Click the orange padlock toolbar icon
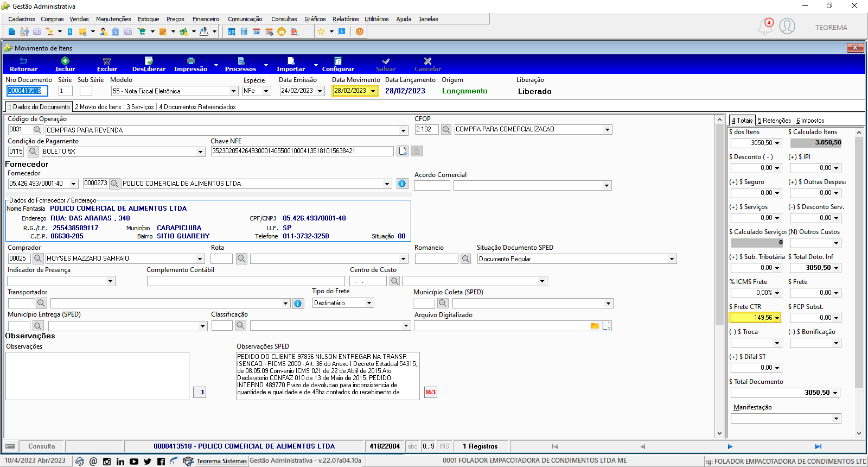Screen dimensions: 868x467 (282, 31)
